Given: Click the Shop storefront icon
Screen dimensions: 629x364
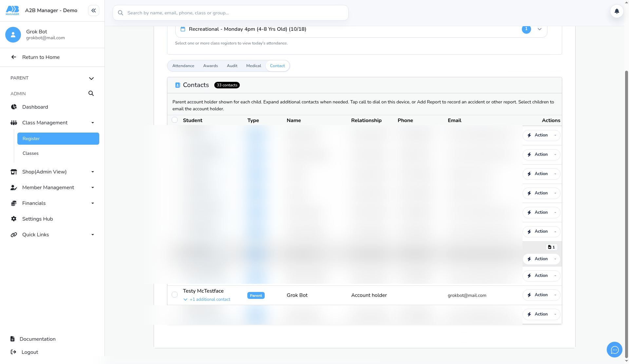Looking at the screenshot, I should 14,172.
